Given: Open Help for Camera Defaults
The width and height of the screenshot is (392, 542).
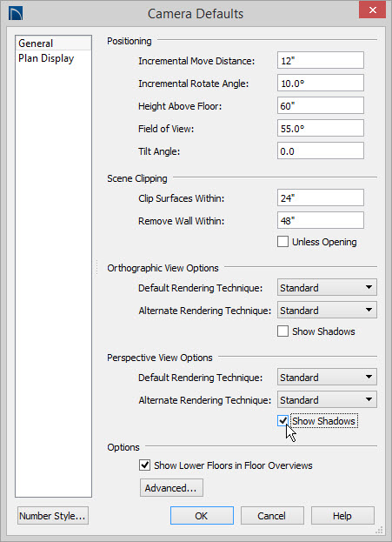Looking at the screenshot, I should click(x=342, y=516).
